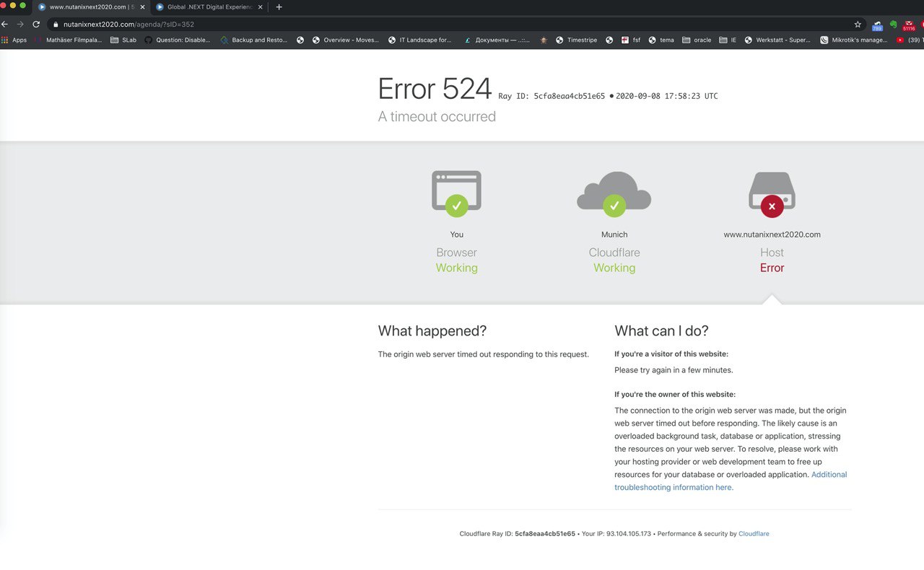
Task: Go back to the previous page
Action: [4, 24]
